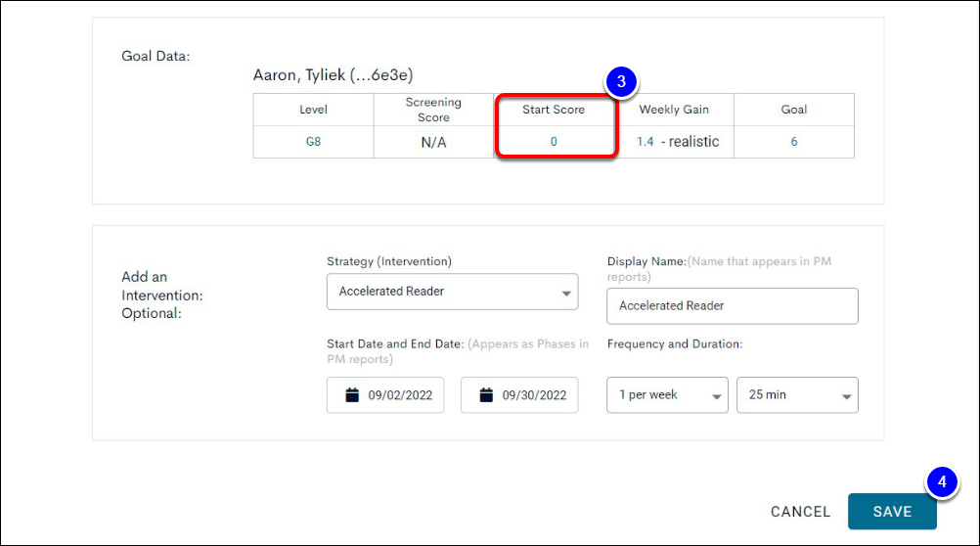Click the Weekly Gain column header
The width and height of the screenshot is (980, 546).
point(674,110)
